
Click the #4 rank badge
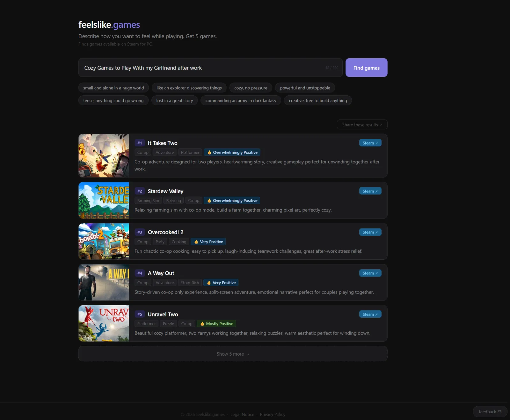coord(140,273)
